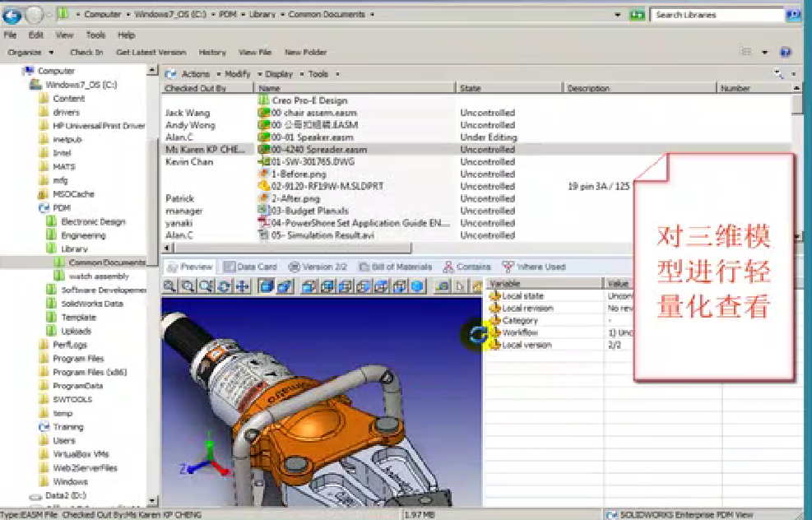Open the Actions dropdown menu
The height and width of the screenshot is (520, 812).
[201, 74]
